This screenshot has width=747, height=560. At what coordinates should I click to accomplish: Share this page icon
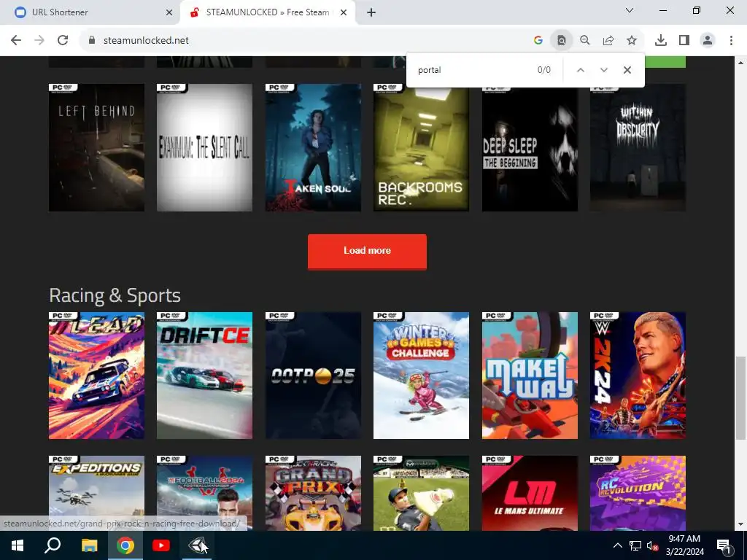(x=608, y=41)
